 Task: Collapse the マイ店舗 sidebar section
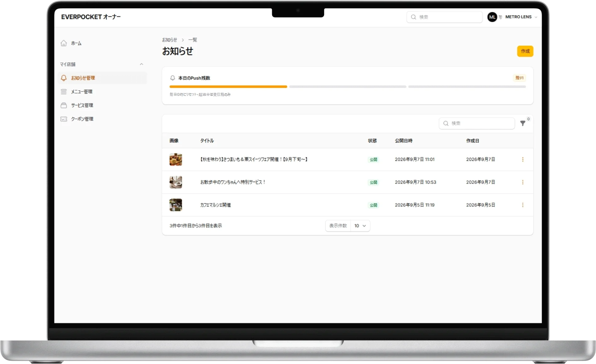[141, 64]
